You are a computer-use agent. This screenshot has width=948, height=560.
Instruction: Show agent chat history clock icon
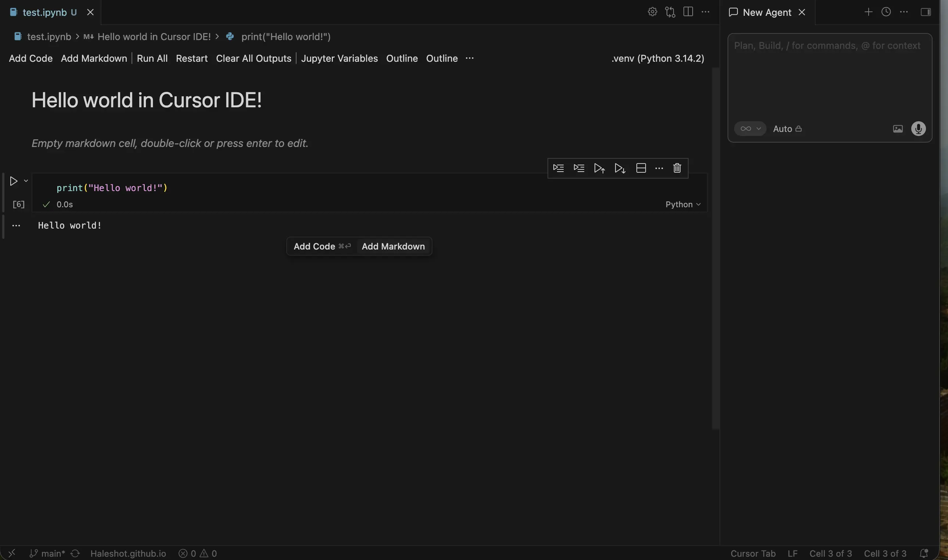click(886, 12)
